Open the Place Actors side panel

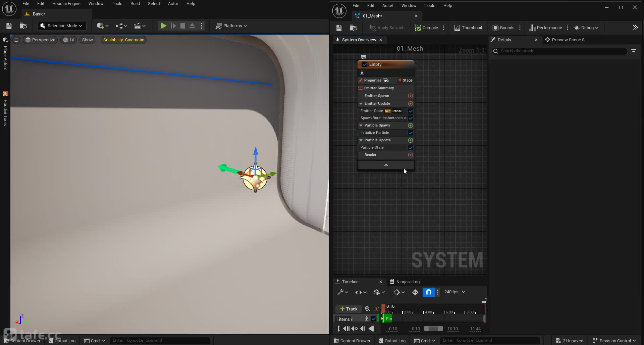click(x=5, y=54)
